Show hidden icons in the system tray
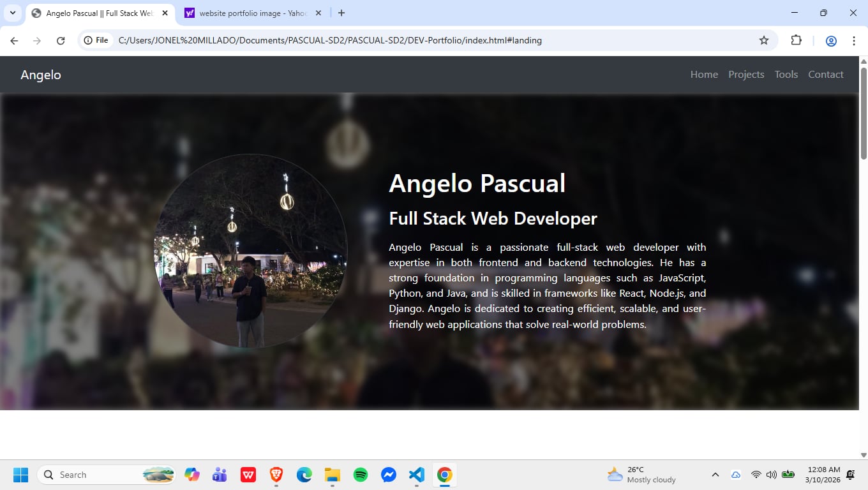The height and width of the screenshot is (490, 868). (715, 475)
